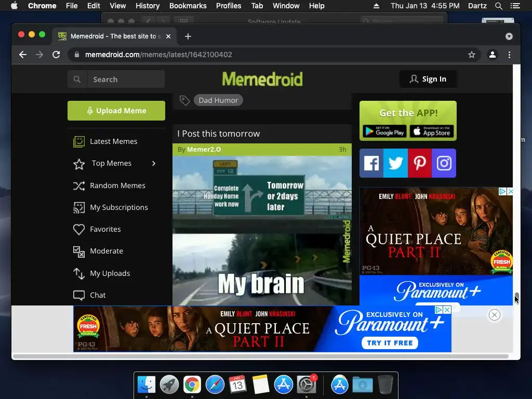Open System Preferences from the Dock

tap(307, 385)
